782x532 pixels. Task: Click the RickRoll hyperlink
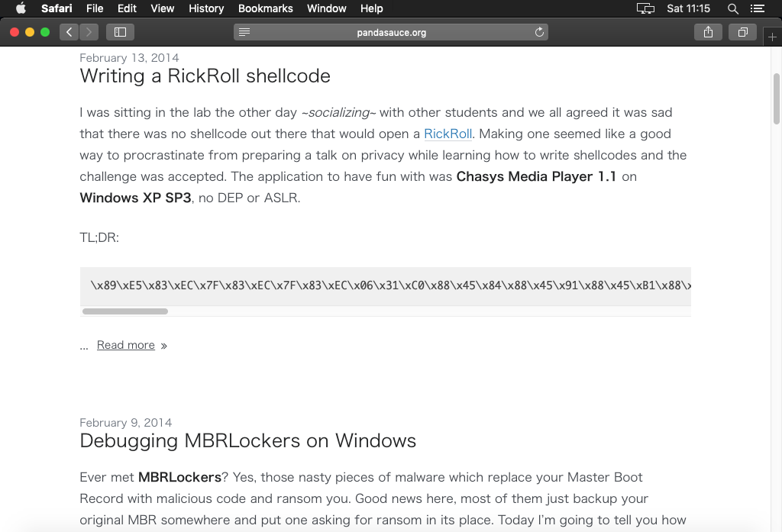click(x=448, y=134)
